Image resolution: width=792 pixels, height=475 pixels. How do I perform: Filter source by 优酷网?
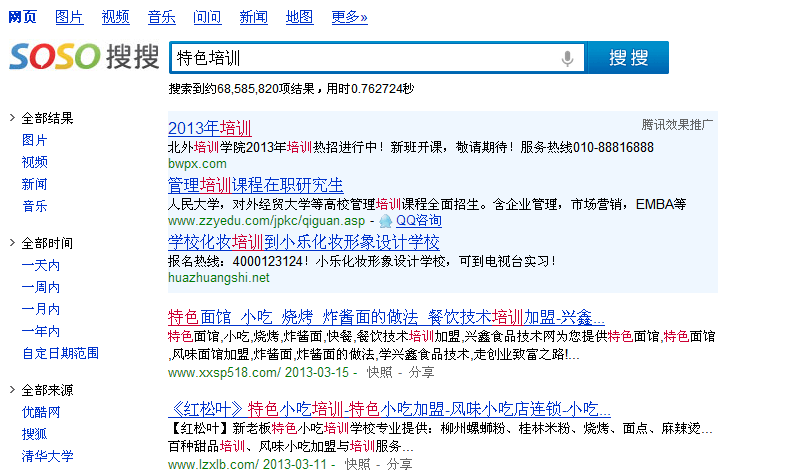coord(41,412)
